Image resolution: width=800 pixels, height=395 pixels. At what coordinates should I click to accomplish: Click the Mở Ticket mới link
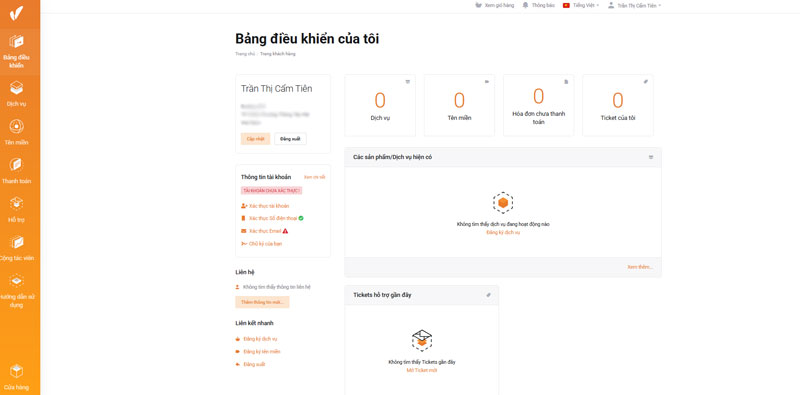(422, 371)
